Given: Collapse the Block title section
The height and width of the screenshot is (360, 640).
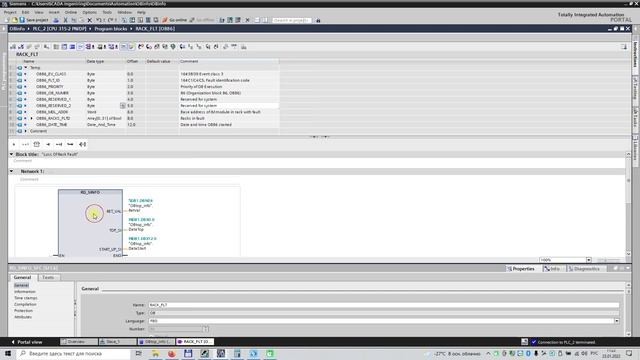Looking at the screenshot, I should click(11, 154).
